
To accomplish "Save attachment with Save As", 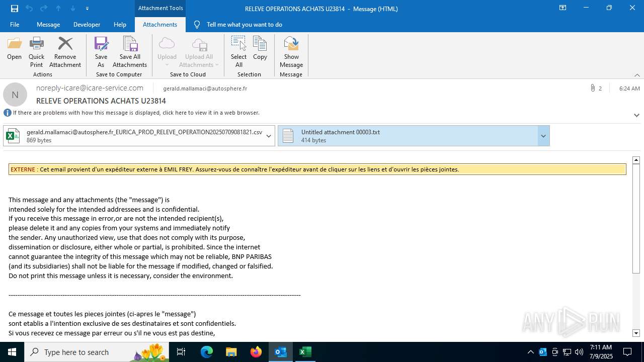I will [x=101, y=52].
